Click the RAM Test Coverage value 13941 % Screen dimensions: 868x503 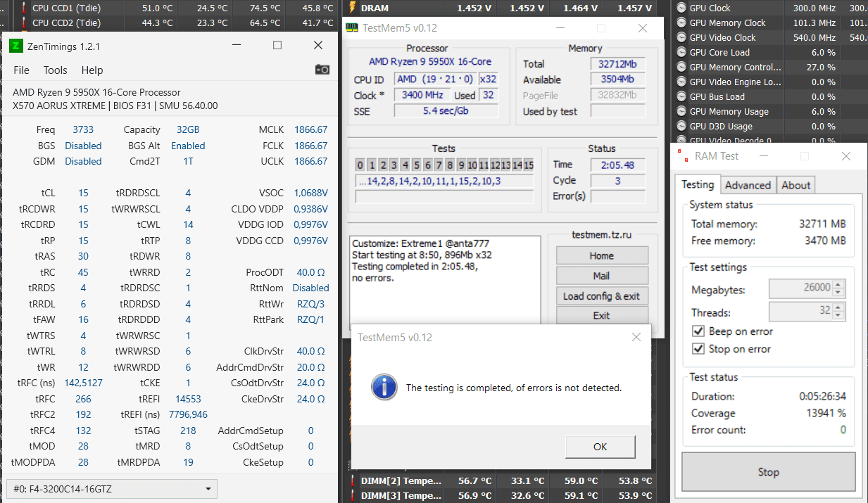(826, 413)
